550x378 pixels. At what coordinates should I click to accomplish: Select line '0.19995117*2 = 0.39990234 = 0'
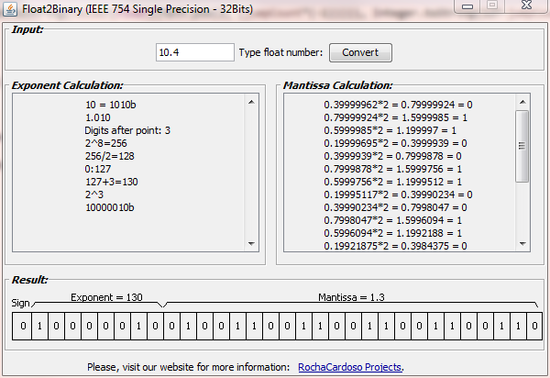click(x=398, y=195)
